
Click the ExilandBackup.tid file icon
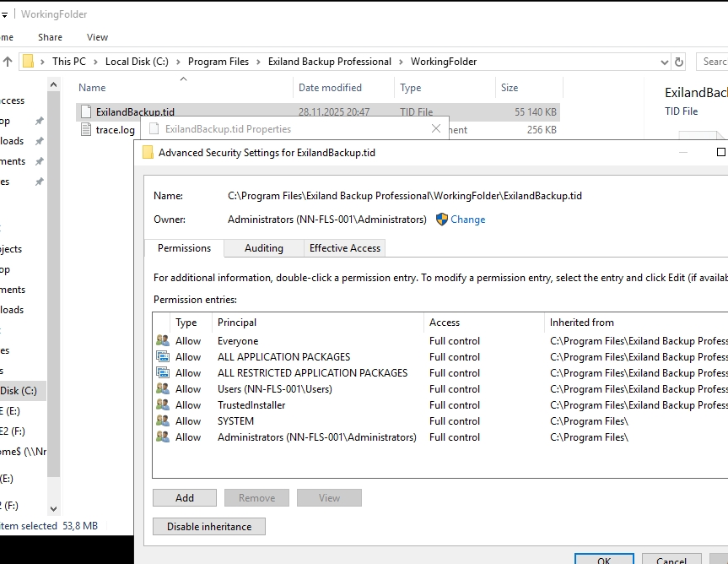coord(85,111)
